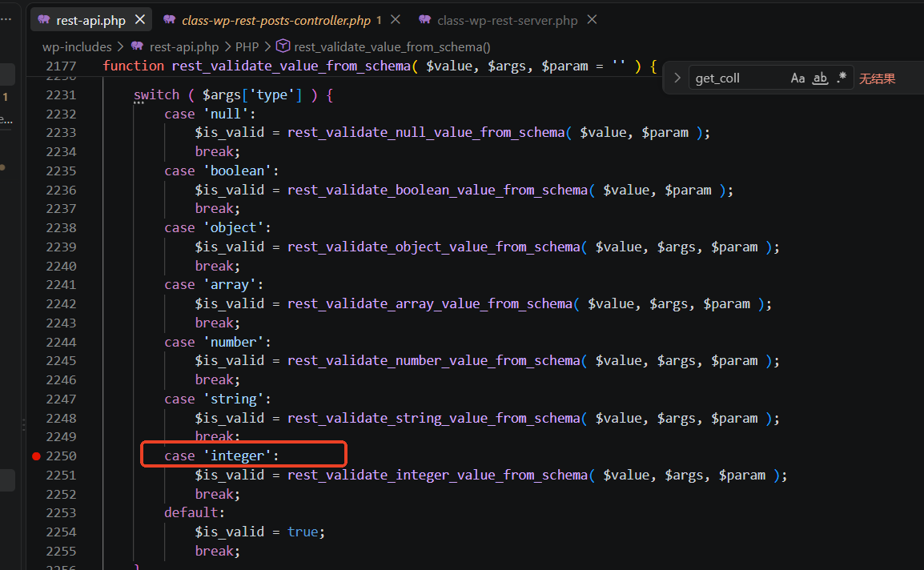Click case 'object' text
924x570 pixels.
(x=218, y=227)
